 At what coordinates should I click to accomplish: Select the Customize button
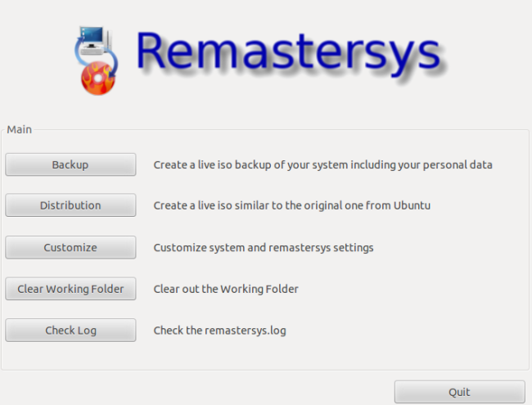[70, 247]
